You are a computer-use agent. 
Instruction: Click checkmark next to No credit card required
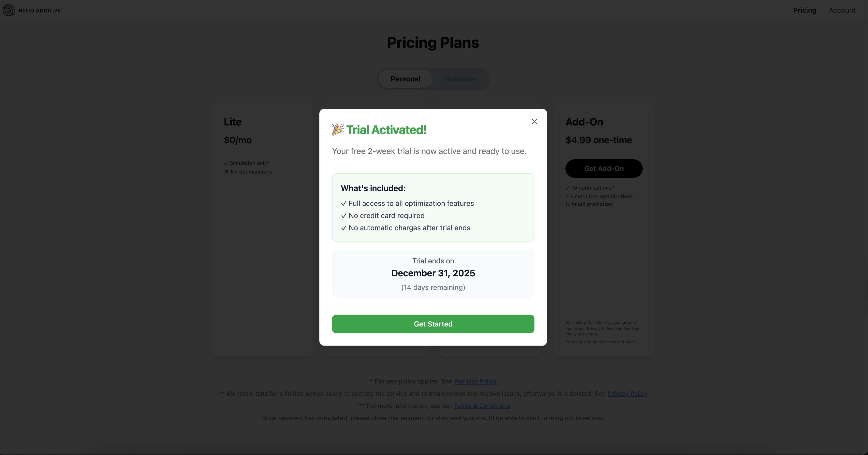tap(343, 216)
